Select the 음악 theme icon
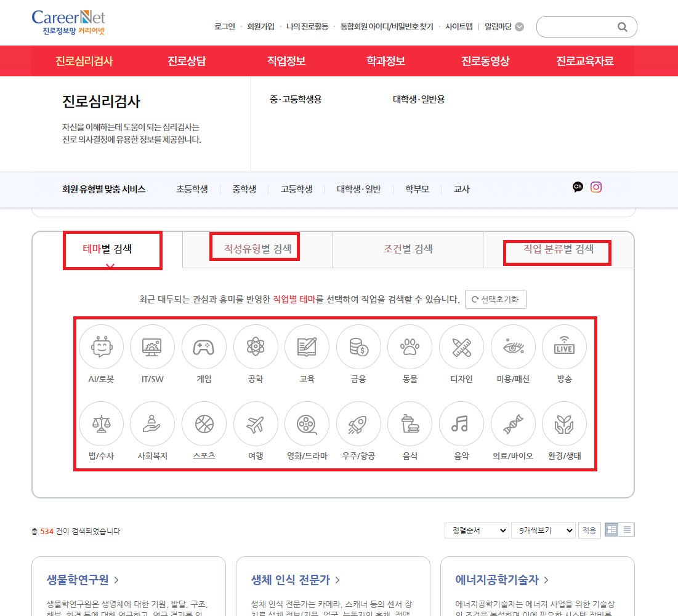Image resolution: width=678 pixels, height=616 pixels. tap(461, 423)
